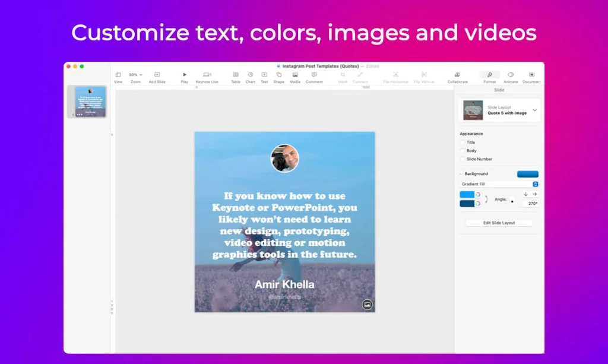
Task: Play the presentation
Action: coord(183,75)
